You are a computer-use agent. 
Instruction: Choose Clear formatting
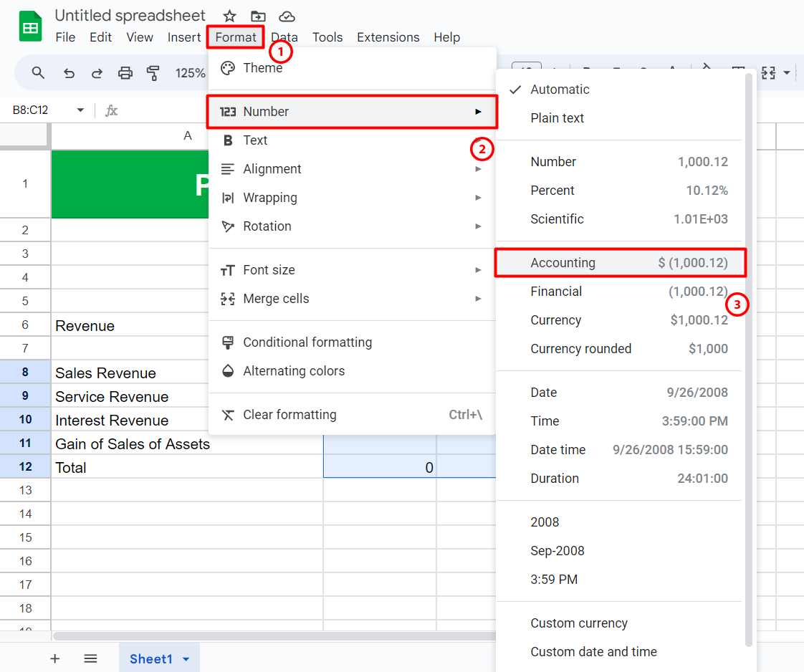[353, 415]
